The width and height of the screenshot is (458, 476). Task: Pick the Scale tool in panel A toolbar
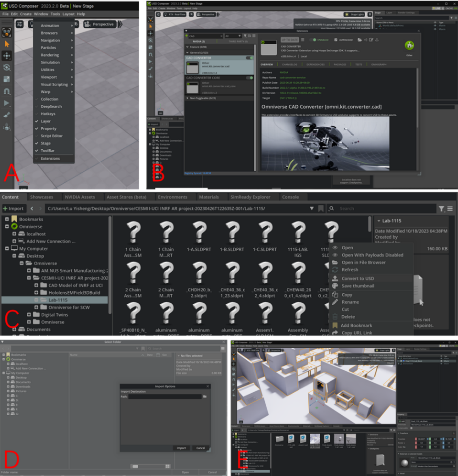click(x=7, y=79)
